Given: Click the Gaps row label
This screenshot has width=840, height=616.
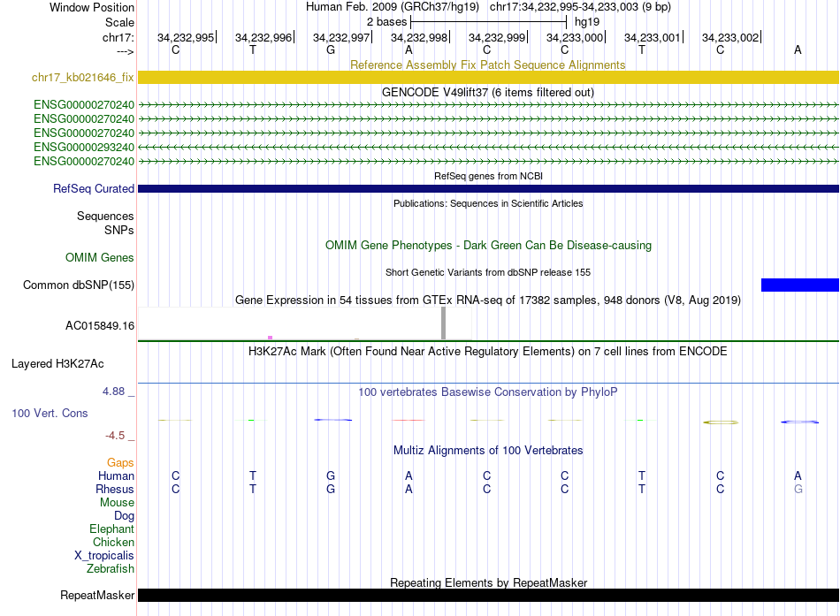Looking at the screenshot, I should click(x=120, y=462).
